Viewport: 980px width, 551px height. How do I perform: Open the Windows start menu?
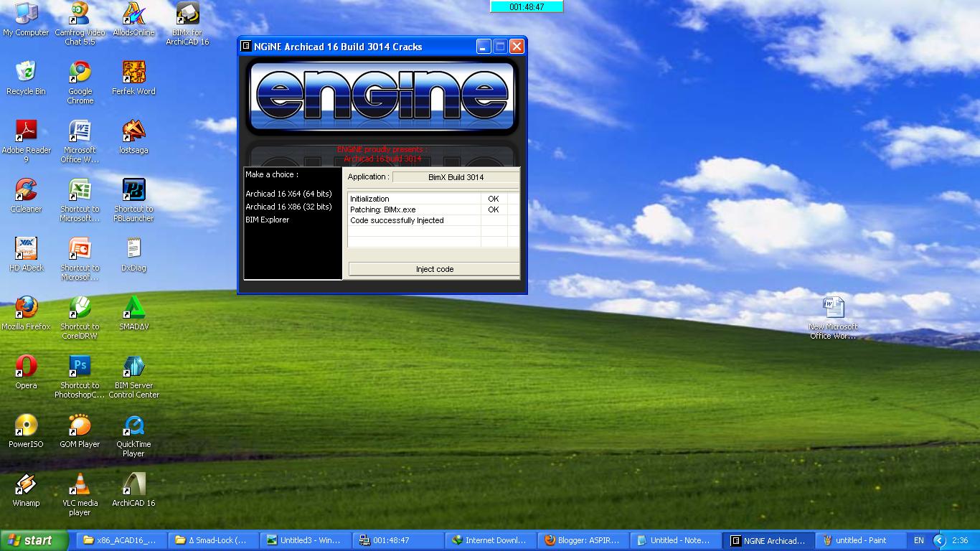click(34, 540)
